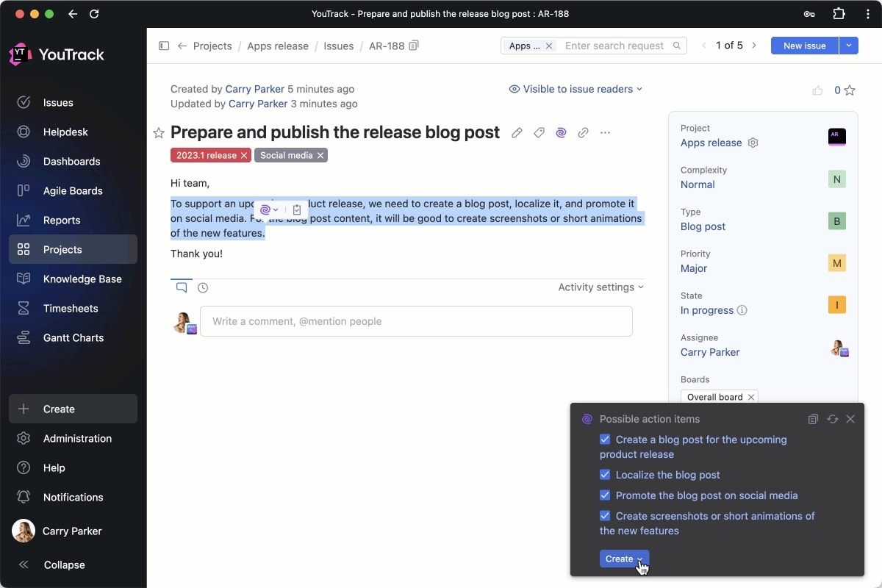Uncheck 'Promote the blog post on social media'
The width and height of the screenshot is (882, 588).
click(605, 495)
